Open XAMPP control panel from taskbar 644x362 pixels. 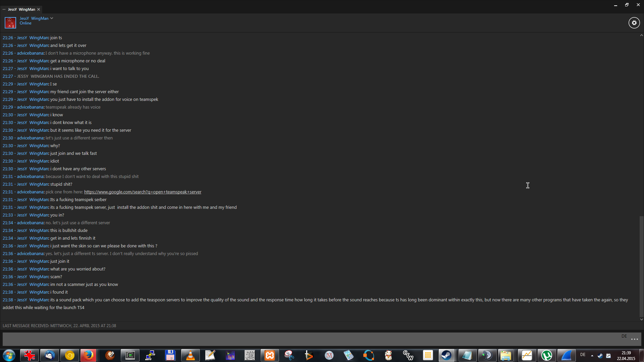click(270, 355)
